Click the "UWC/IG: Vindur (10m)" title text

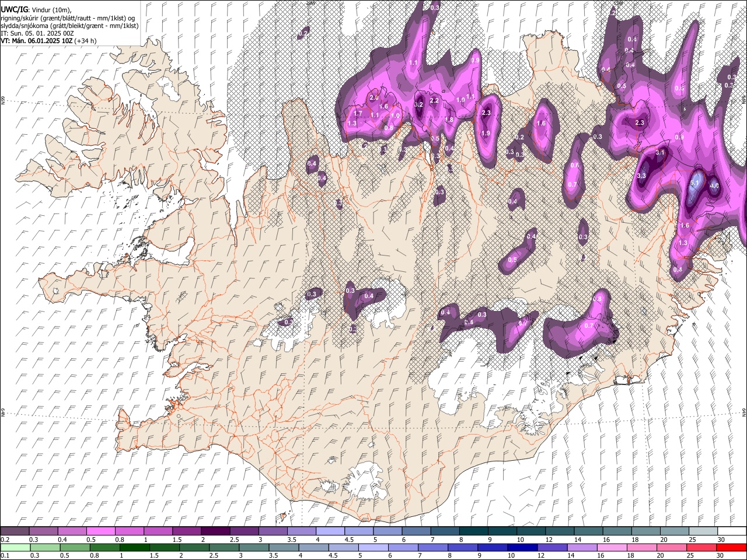[x=36, y=9]
